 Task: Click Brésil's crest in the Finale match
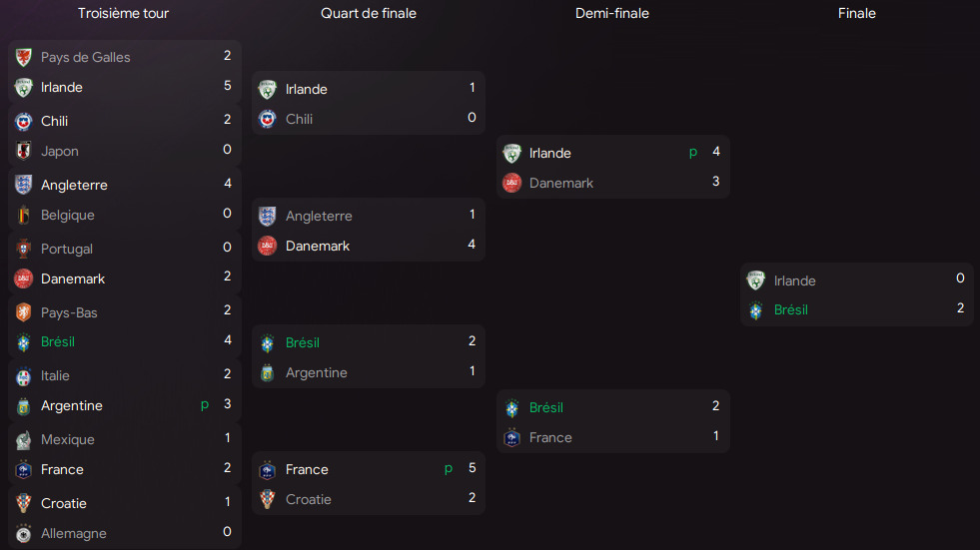tap(756, 309)
